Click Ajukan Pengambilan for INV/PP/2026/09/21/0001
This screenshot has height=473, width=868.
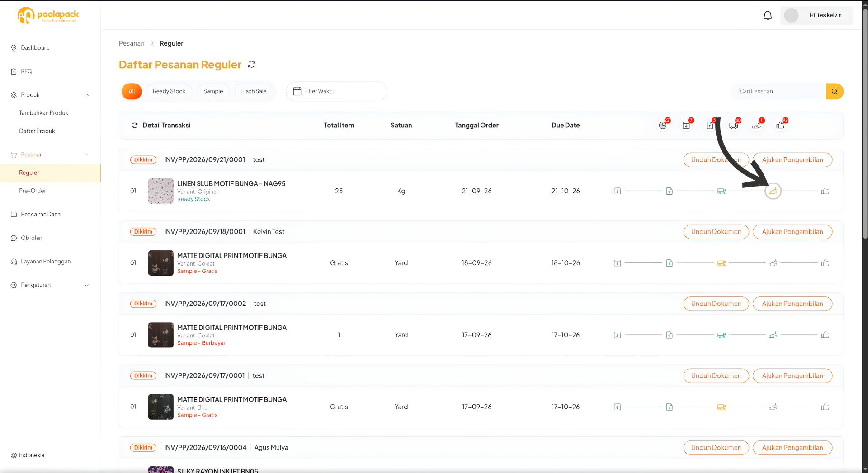792,160
